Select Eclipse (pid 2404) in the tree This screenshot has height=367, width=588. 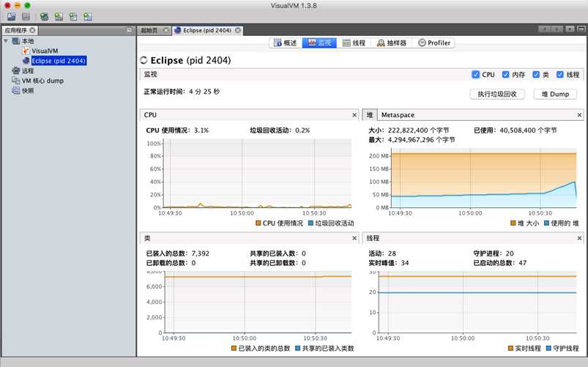coord(59,60)
